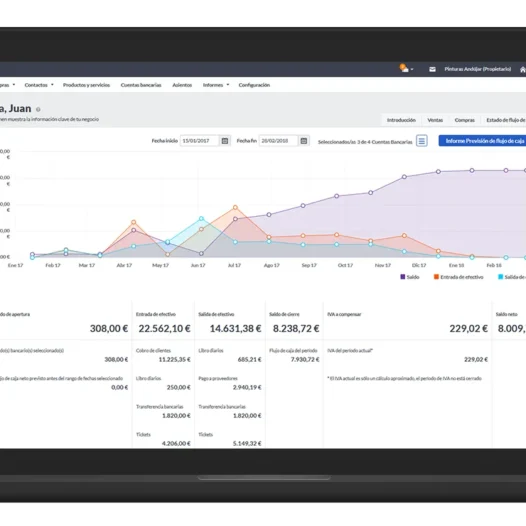The width and height of the screenshot is (526, 526).
Task: Click the Libro diarios outflow amount 685,21 €
Action: (x=250, y=360)
